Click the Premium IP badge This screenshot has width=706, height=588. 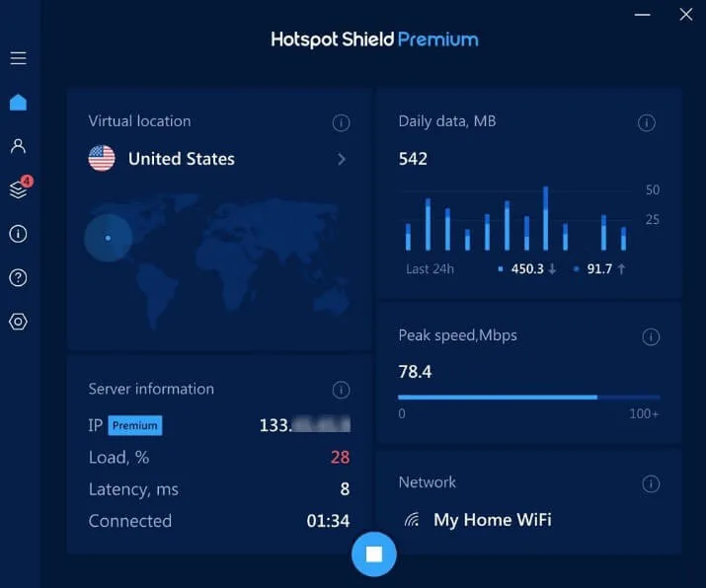coord(135,425)
